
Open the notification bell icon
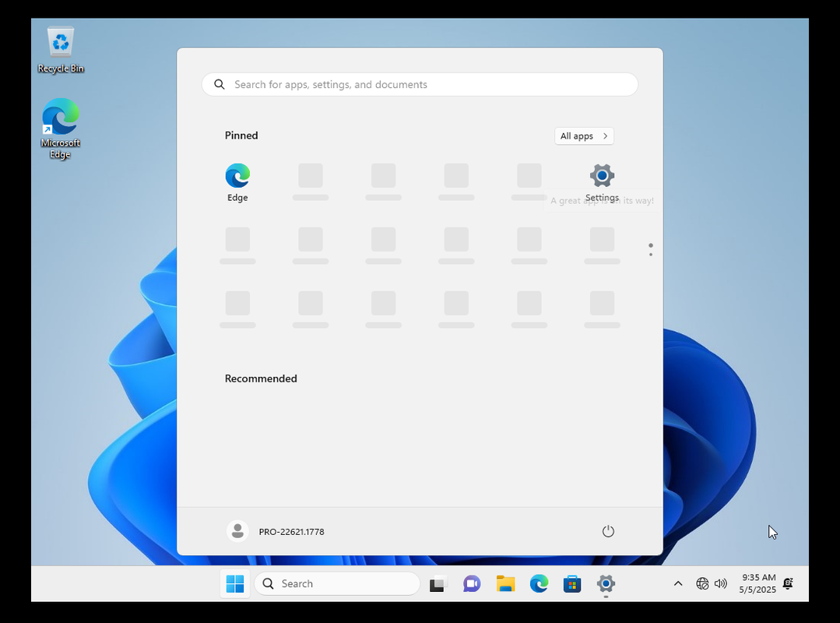(x=788, y=583)
